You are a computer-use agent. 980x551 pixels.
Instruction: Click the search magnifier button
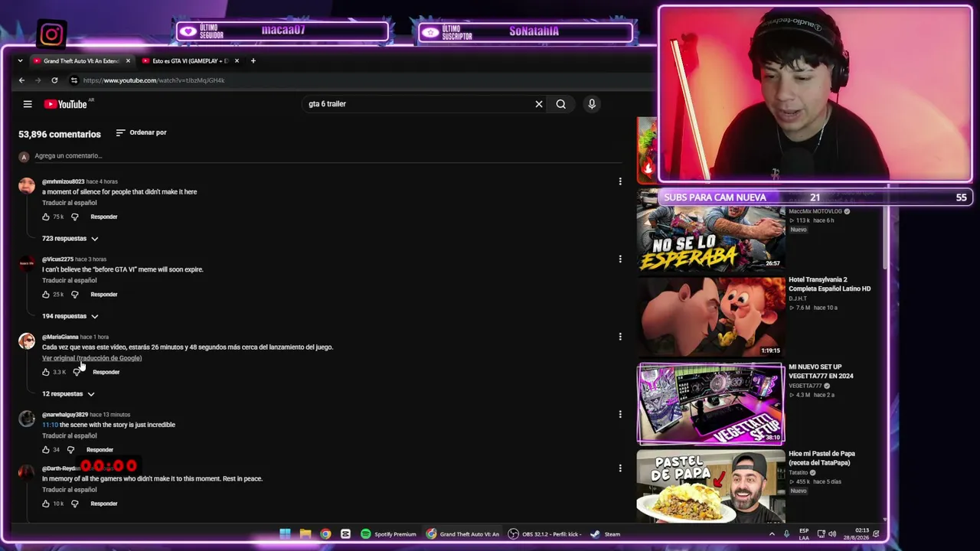[561, 104]
